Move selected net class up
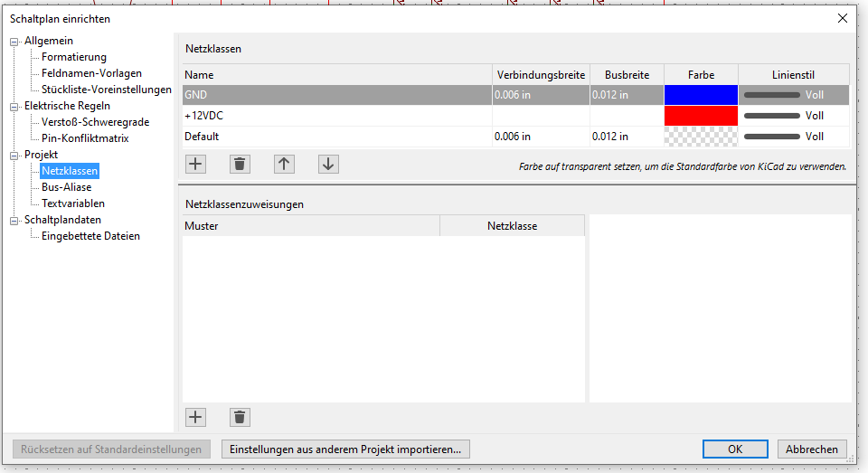Viewport: 868px width, 473px height. [x=284, y=164]
